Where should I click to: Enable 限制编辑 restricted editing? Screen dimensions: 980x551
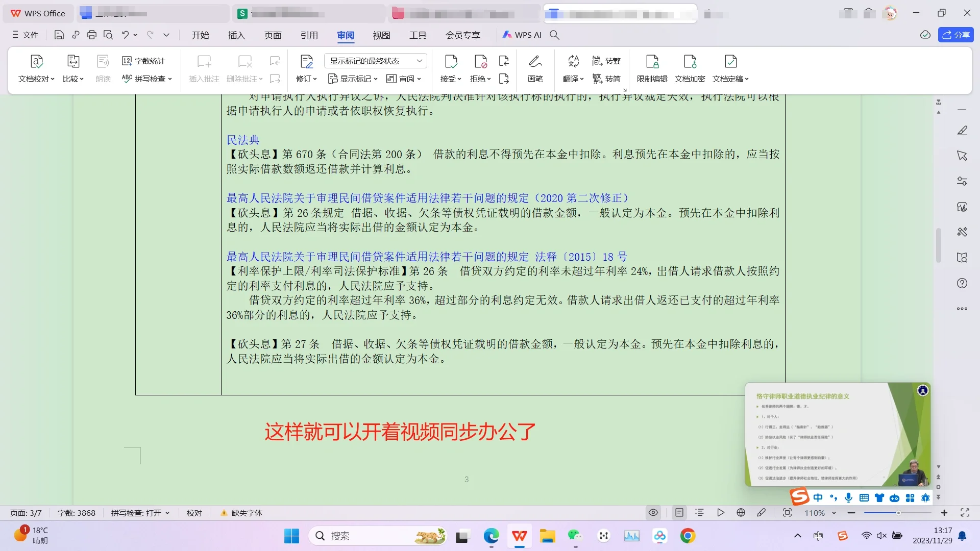[652, 69]
